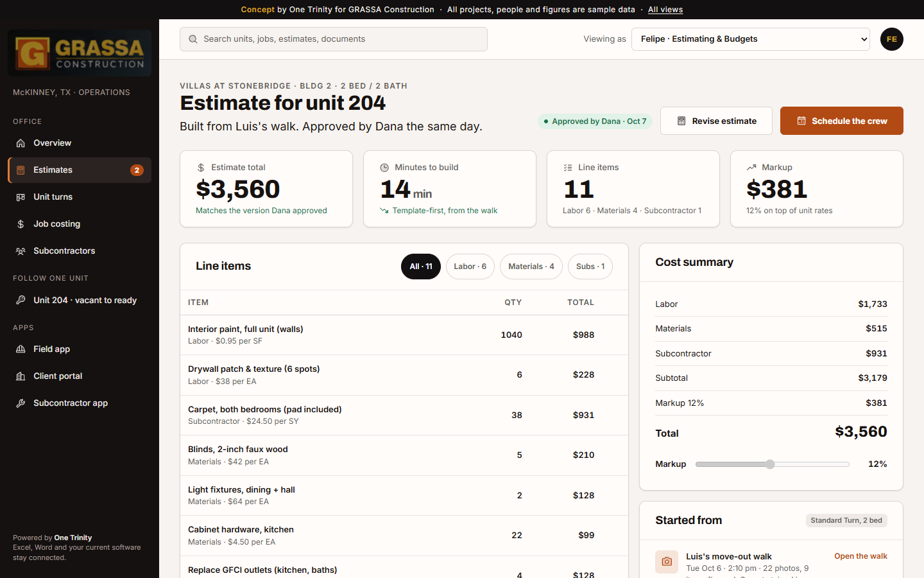This screenshot has width=924, height=578.
Task: Click the Estimate total dollar icon
Action: coord(201,168)
